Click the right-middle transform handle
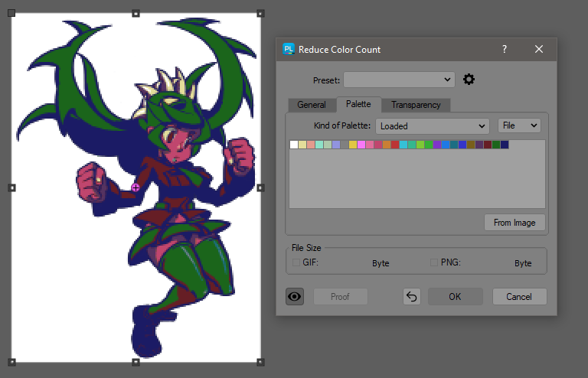Viewport: 588px width, 378px height. point(260,187)
